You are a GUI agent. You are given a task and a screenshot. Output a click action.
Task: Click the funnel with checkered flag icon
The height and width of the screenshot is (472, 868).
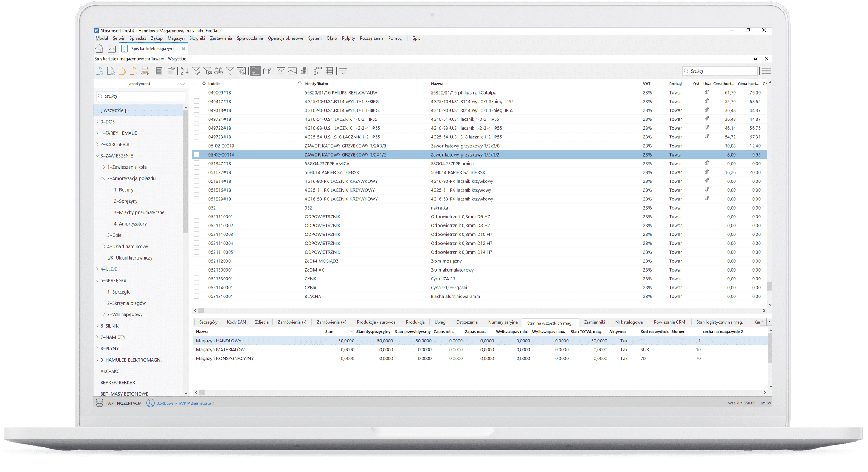207,71
